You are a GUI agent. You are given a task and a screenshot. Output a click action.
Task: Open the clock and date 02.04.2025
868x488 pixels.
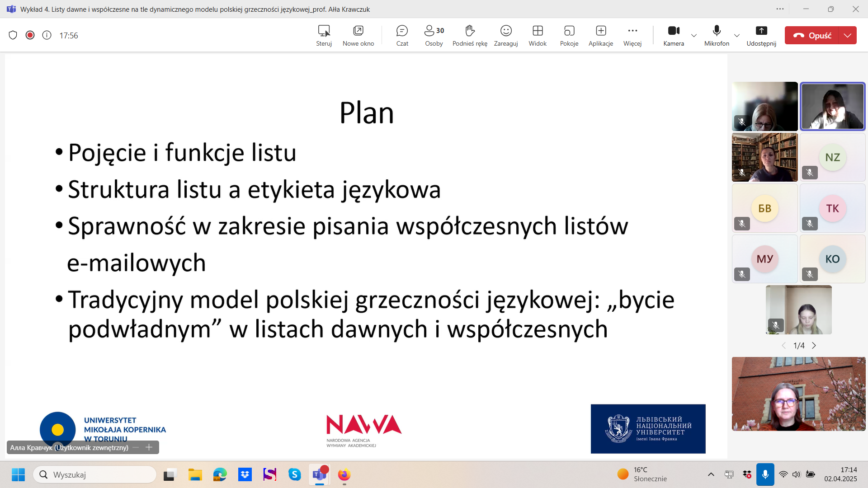click(840, 474)
